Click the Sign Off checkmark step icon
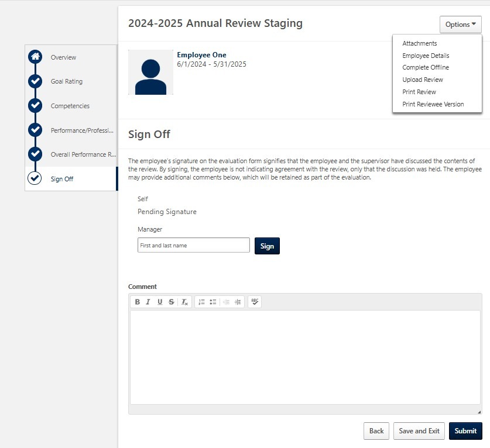This screenshot has height=448, width=490. (35, 178)
